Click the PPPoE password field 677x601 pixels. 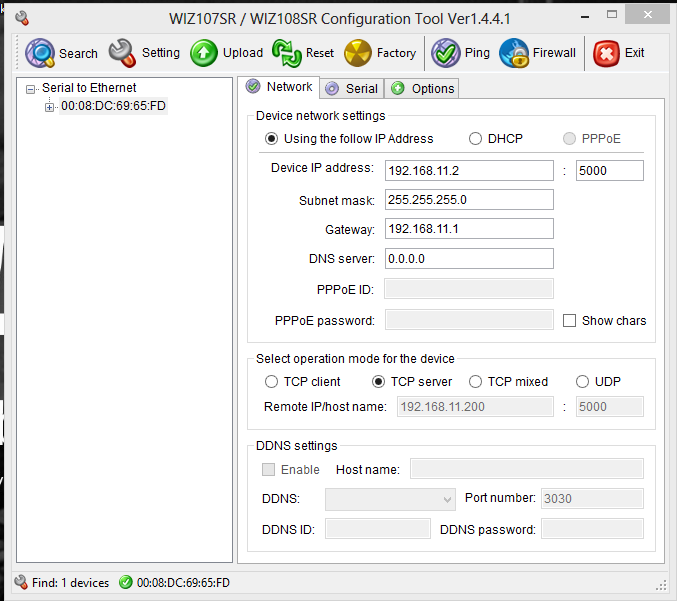point(469,319)
